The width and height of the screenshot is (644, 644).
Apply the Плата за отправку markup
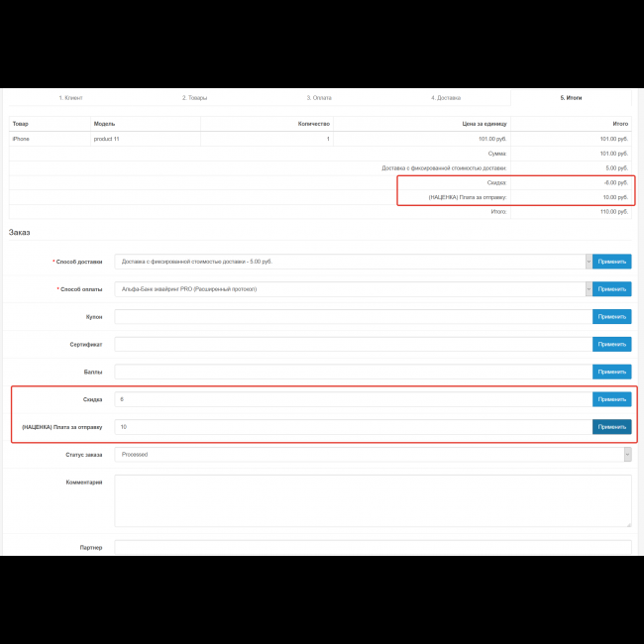611,427
